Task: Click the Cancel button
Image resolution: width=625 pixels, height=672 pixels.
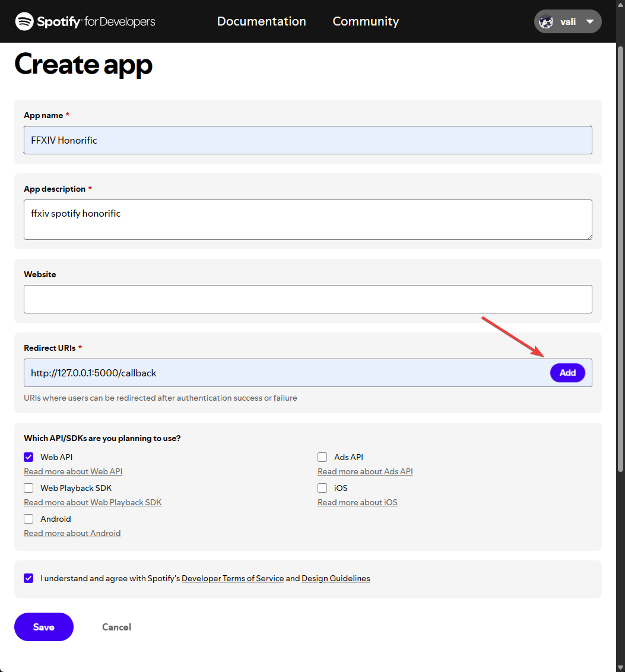Action: [x=116, y=627]
